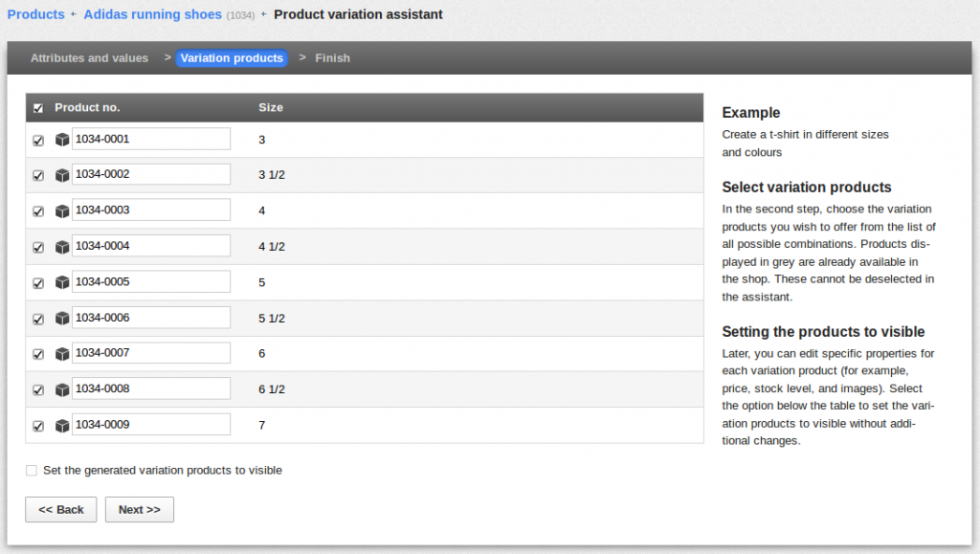
Task: Click product box icon for 1034-0002
Action: (62, 175)
